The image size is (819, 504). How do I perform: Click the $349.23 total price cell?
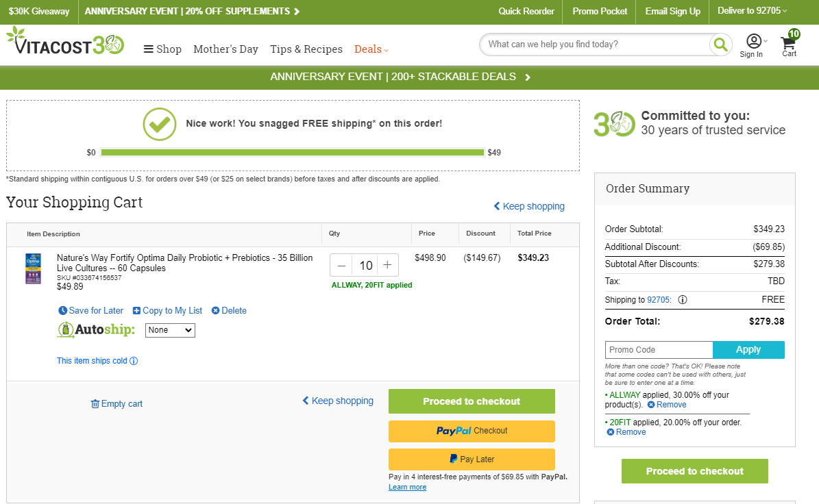tap(533, 257)
